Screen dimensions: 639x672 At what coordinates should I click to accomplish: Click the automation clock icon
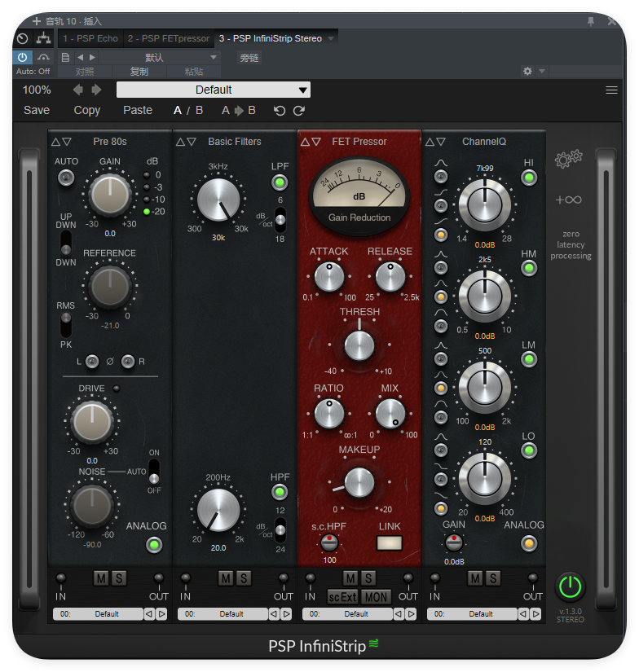pos(23,38)
